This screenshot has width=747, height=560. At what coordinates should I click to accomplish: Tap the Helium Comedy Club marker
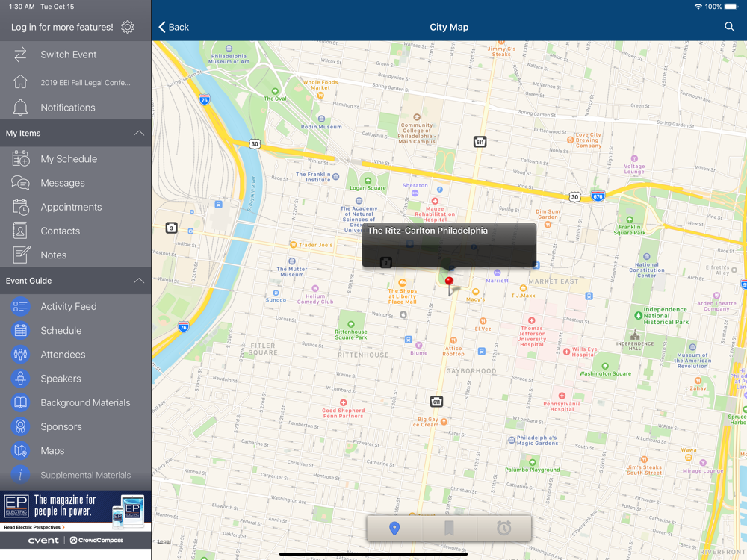coord(315,288)
